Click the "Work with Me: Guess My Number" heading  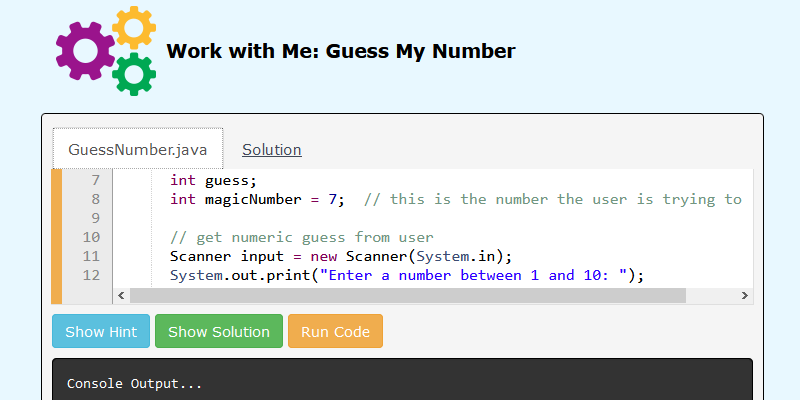click(341, 51)
